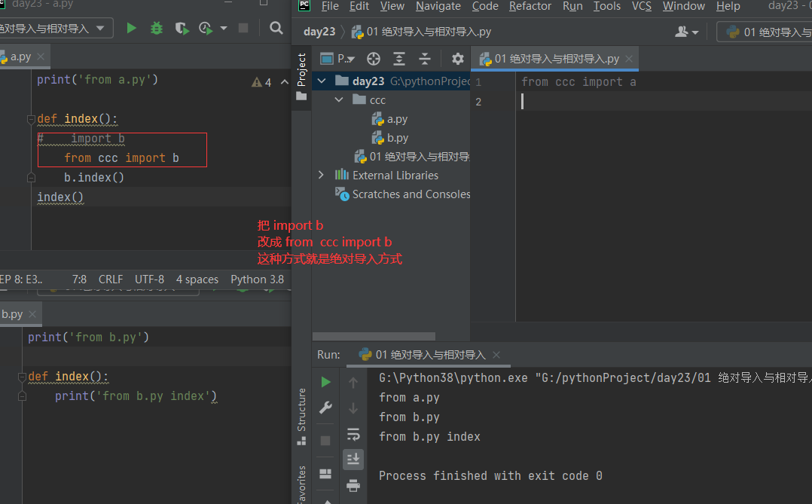Close the b.py editor tab
The height and width of the screenshot is (504, 812).
(32, 314)
